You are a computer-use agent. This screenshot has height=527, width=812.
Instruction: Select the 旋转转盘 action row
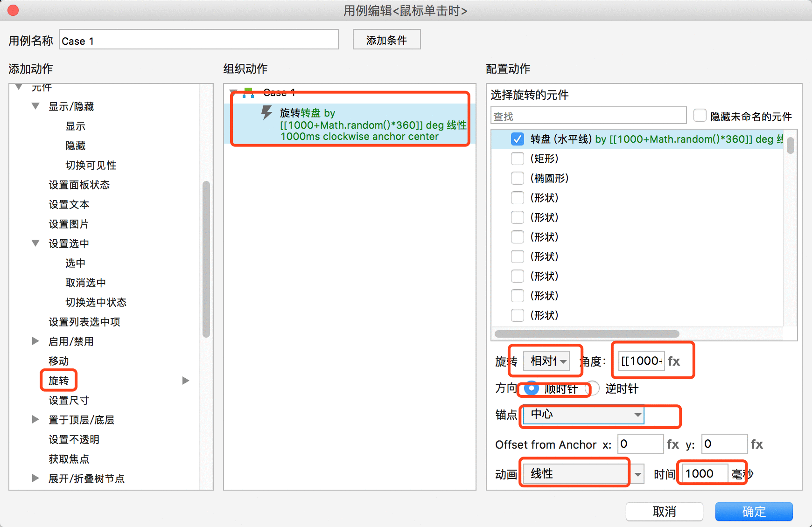(350, 124)
